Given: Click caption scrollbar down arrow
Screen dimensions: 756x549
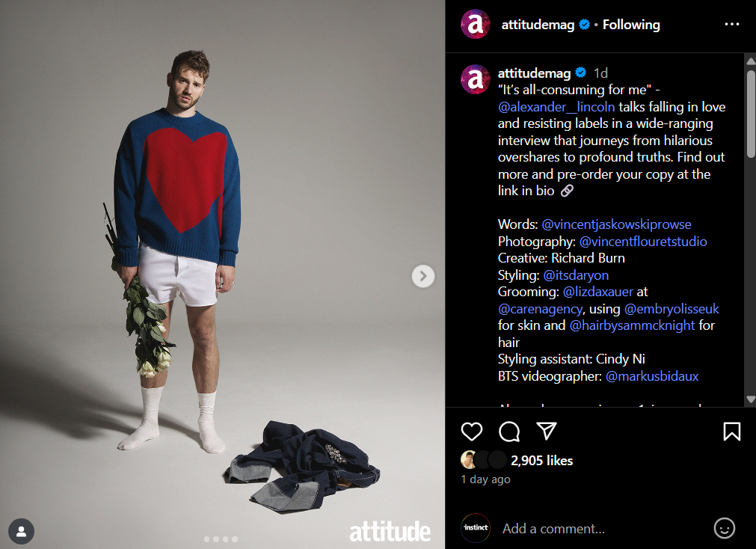Looking at the screenshot, I should [x=751, y=399].
